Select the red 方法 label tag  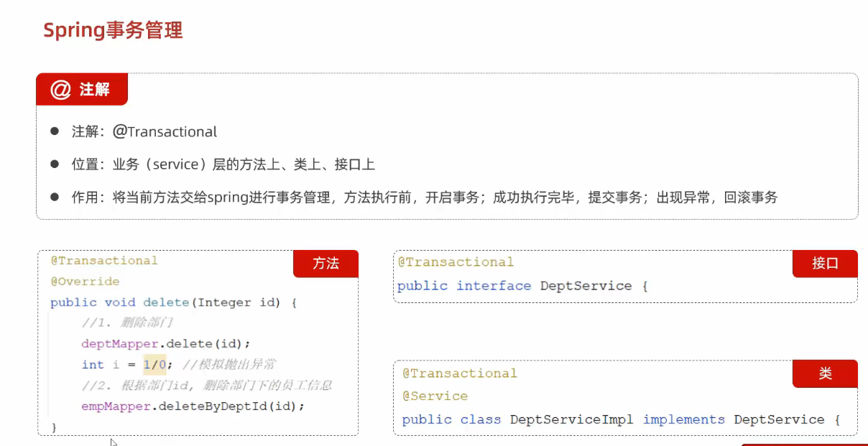[325, 264]
